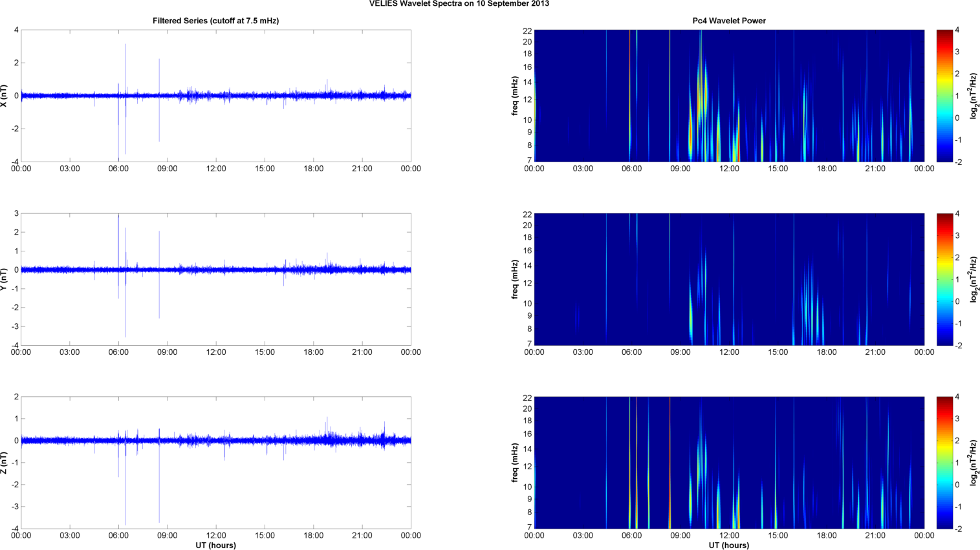Image resolution: width=980 pixels, height=550 pixels.
Task: Click the colorbar of the middle wavelet panel
Action: 944,279
